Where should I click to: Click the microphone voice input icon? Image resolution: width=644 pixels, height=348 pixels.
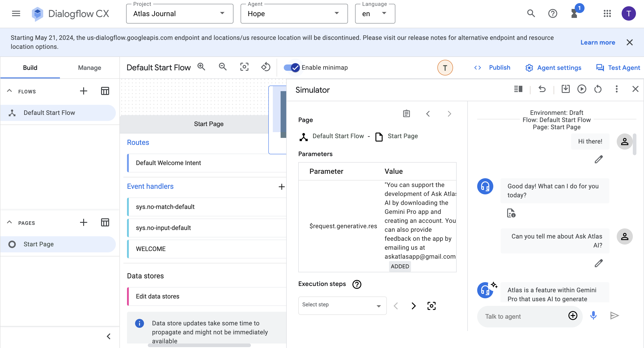coord(593,316)
